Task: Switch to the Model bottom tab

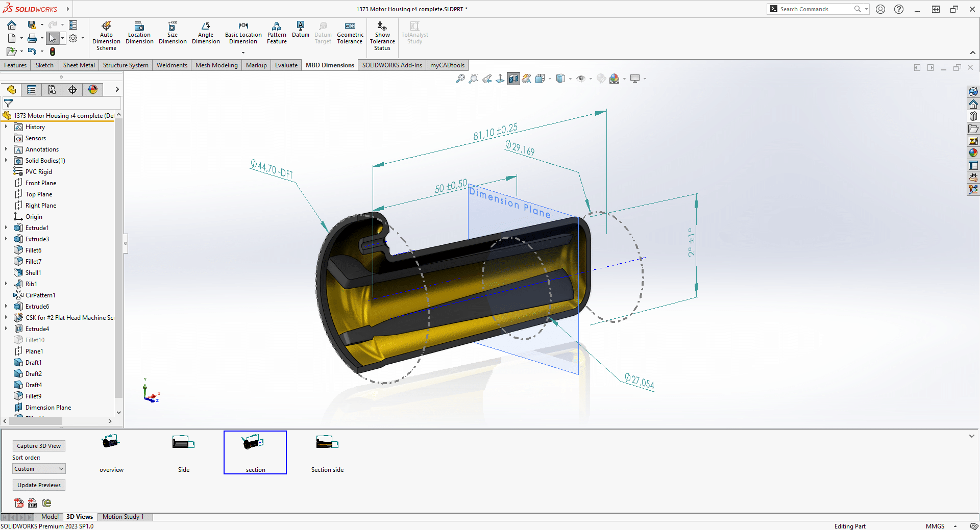Action: (x=50, y=517)
